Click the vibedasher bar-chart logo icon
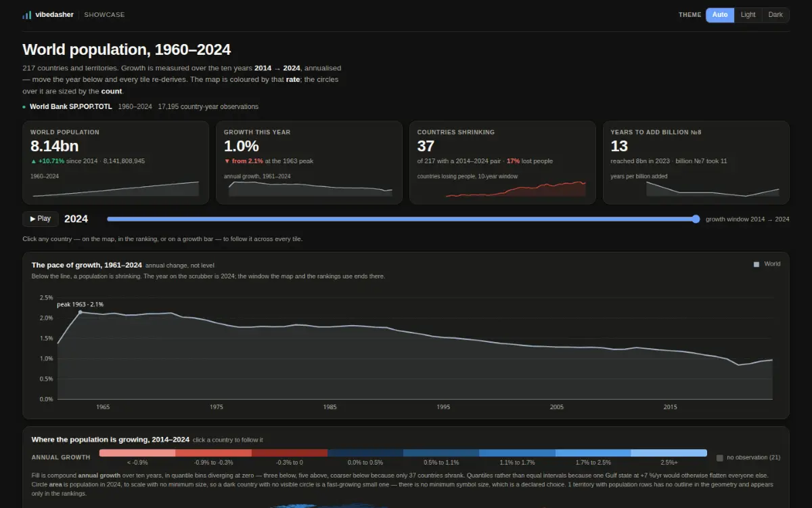The height and width of the screenshot is (508, 812). (x=26, y=15)
